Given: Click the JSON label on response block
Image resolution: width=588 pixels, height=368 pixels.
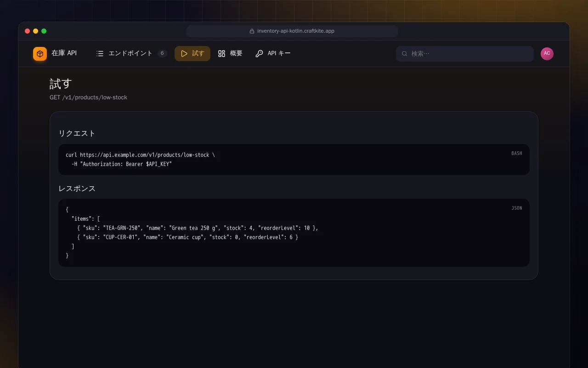Looking at the screenshot, I should pyautogui.click(x=517, y=208).
